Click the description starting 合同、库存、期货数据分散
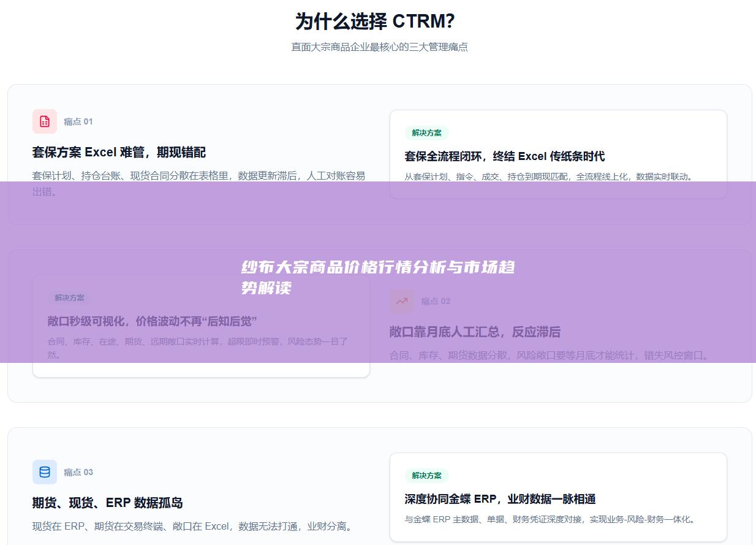This screenshot has width=756, height=545. click(x=551, y=356)
